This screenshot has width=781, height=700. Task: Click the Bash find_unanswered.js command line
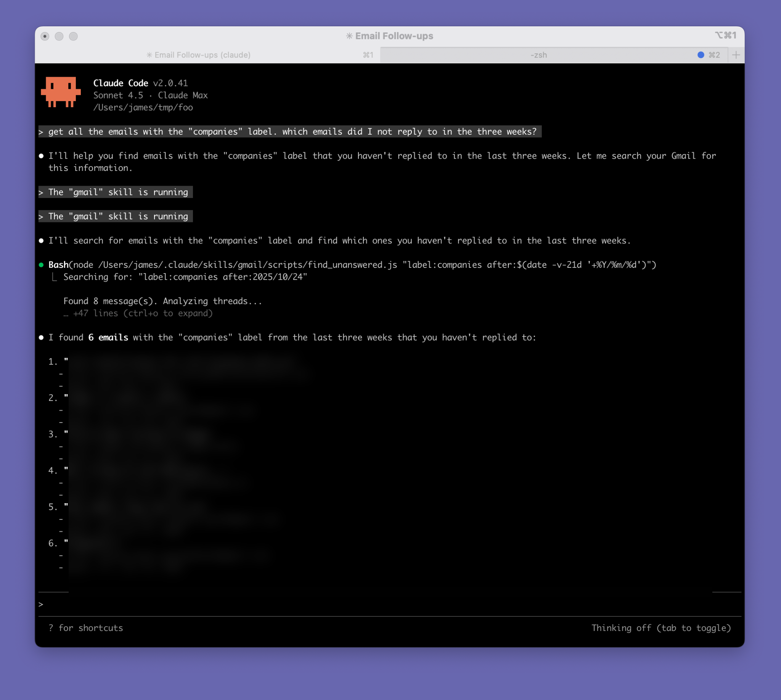pos(352,265)
